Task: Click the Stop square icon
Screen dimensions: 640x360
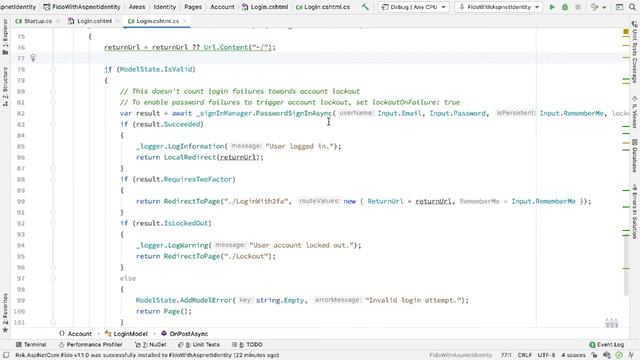Action: pos(578,7)
